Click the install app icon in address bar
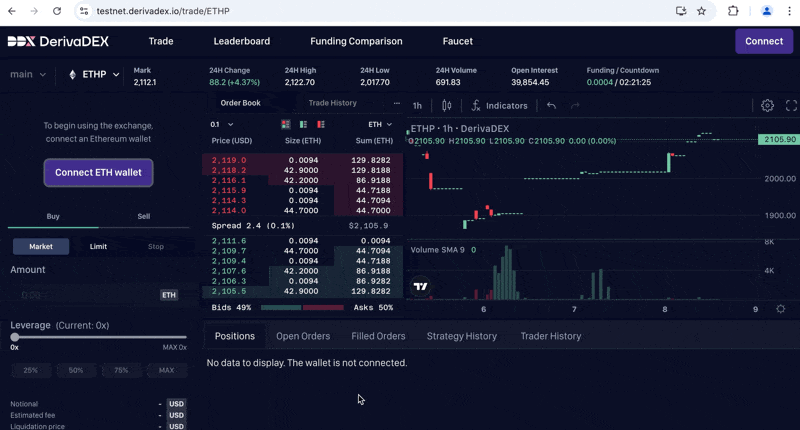This screenshot has height=430, width=800. coord(681,11)
